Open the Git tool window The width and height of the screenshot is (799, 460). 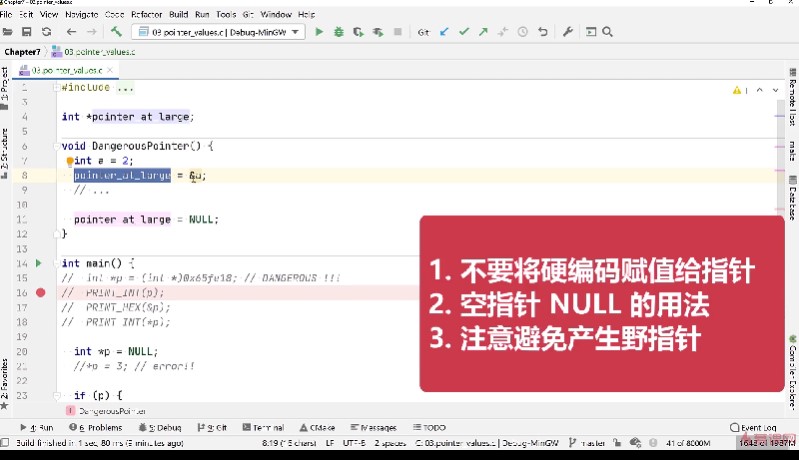(x=212, y=427)
